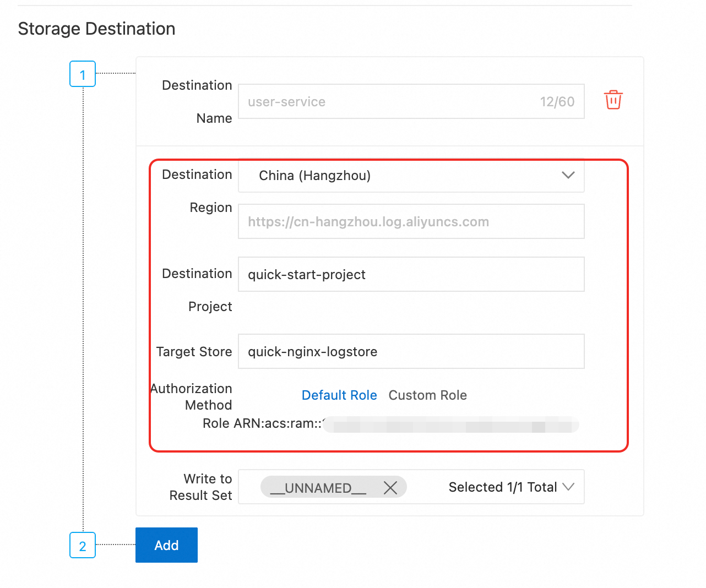This screenshot has height=588, width=706.
Task: Click the Target Store input field
Action: point(411,351)
